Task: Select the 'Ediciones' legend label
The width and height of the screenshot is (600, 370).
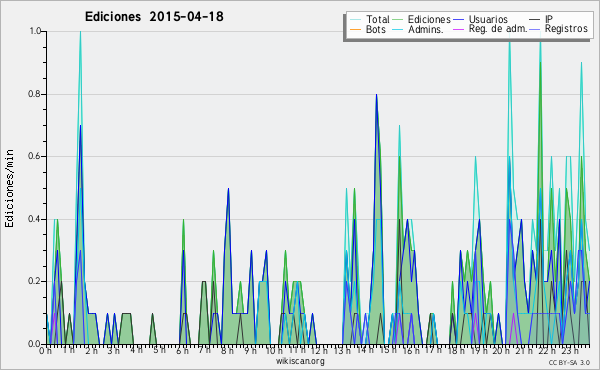Action: [x=429, y=19]
